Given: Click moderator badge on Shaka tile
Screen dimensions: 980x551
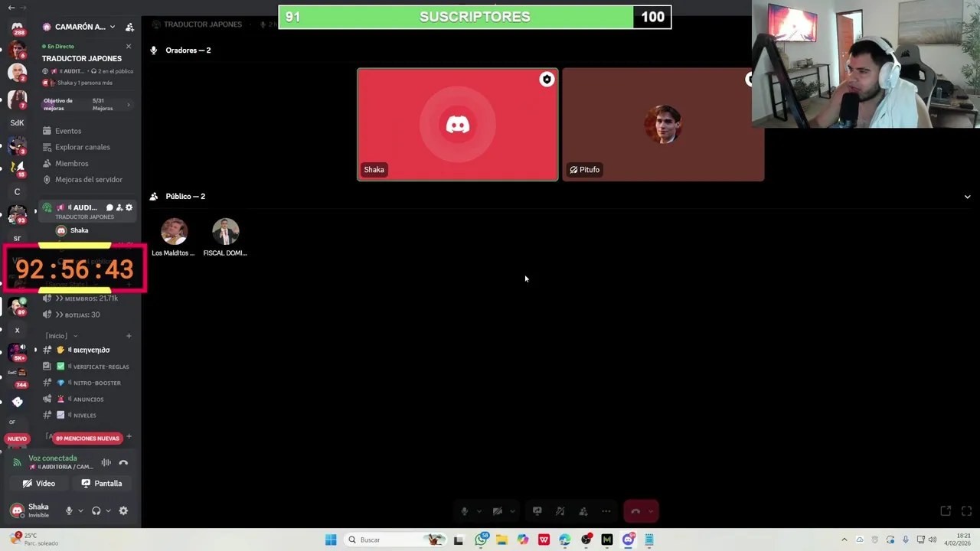Looking at the screenshot, I should 547,80.
